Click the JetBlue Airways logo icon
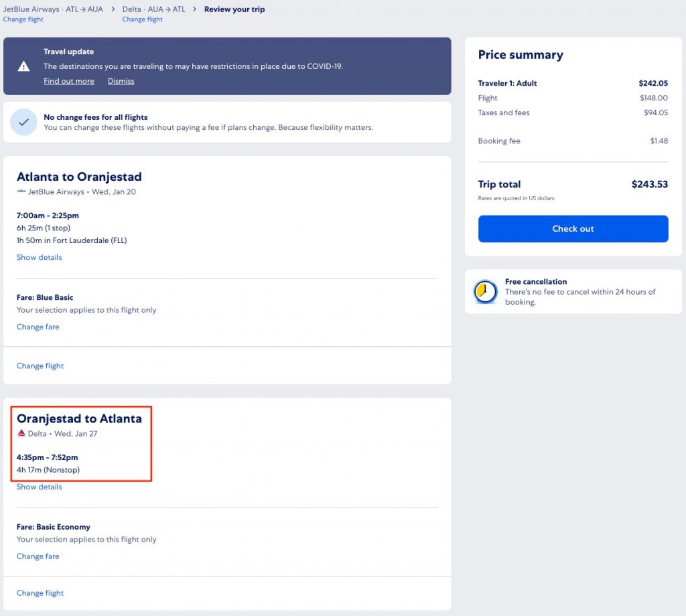Viewport: 686px width, 616px height. tap(21, 191)
